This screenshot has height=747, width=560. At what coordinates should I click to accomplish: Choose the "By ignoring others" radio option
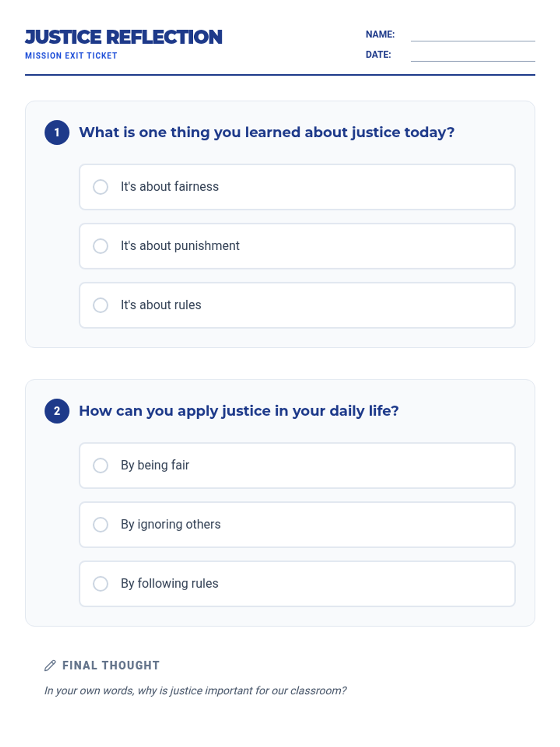click(x=100, y=524)
